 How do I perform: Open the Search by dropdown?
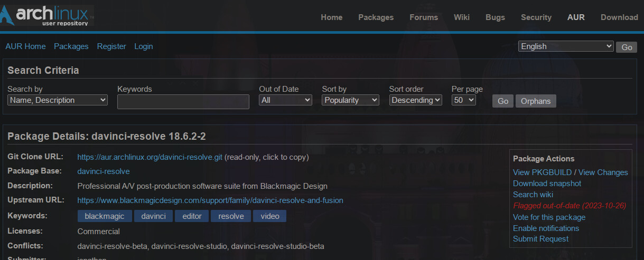click(58, 100)
